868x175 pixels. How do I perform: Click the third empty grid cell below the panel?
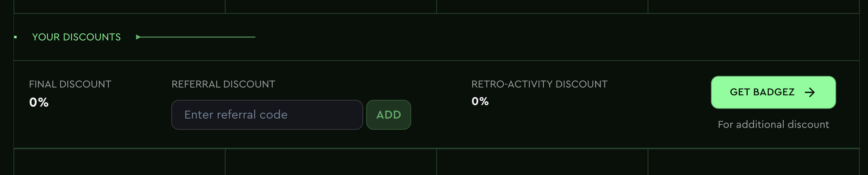(542, 162)
